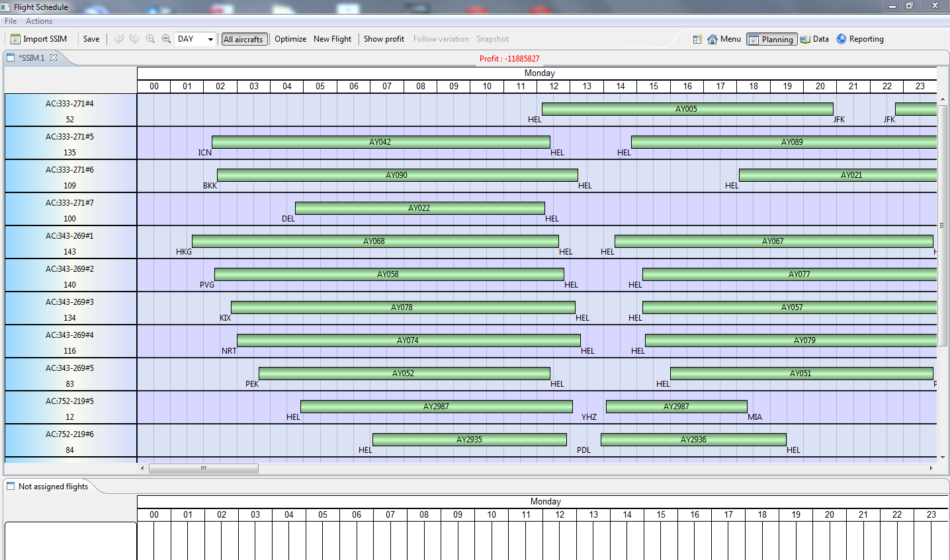This screenshot has width=950, height=560.
Task: Click the zoom in magnifier icon
Action: click(150, 39)
